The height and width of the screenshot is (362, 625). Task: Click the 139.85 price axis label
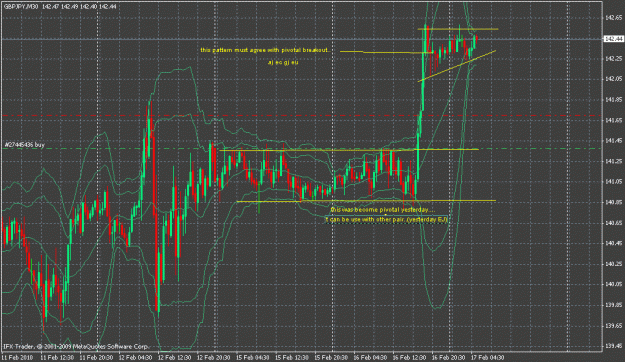[613, 305]
